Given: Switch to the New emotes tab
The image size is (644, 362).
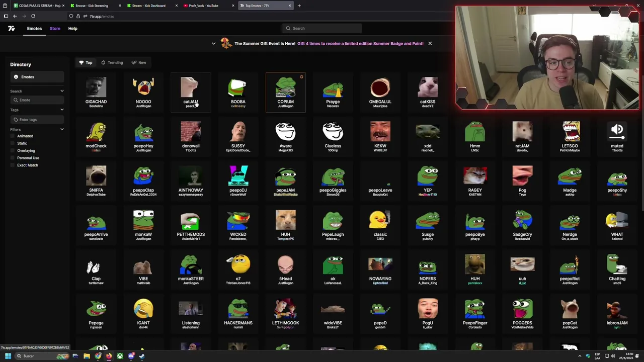Looking at the screenshot, I should pos(139,63).
